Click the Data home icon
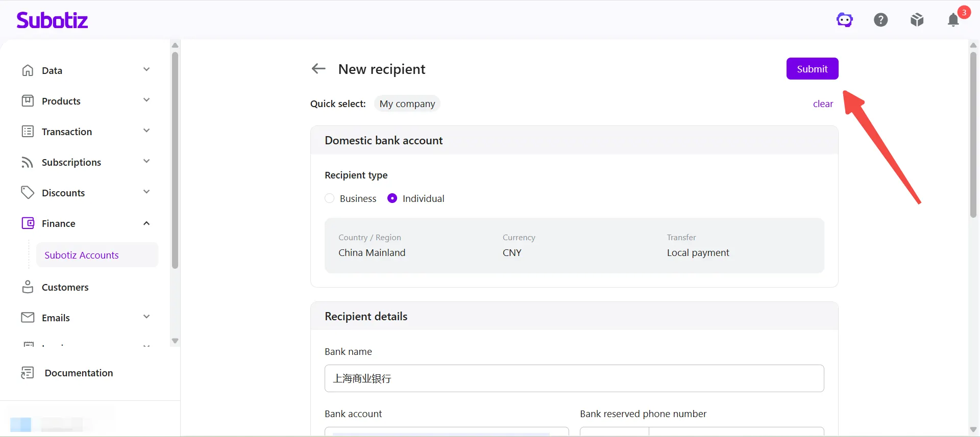Screen dimensions: 980x437 pos(28,70)
